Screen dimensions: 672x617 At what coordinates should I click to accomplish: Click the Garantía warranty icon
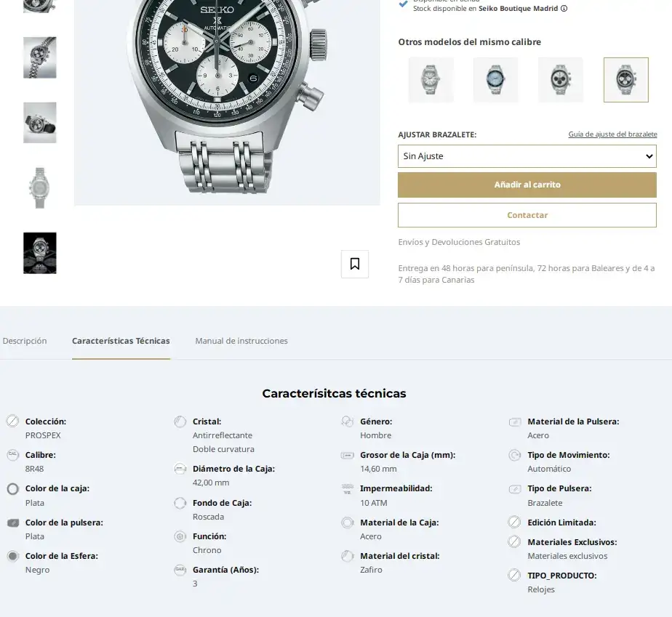[x=180, y=570]
